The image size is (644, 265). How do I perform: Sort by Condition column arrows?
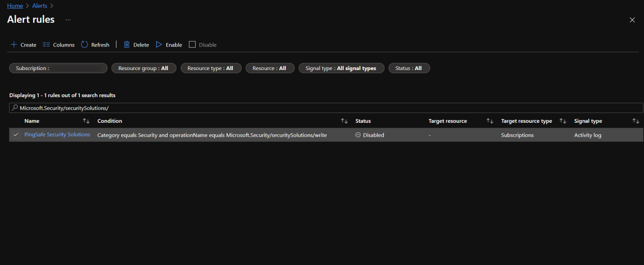coord(344,121)
